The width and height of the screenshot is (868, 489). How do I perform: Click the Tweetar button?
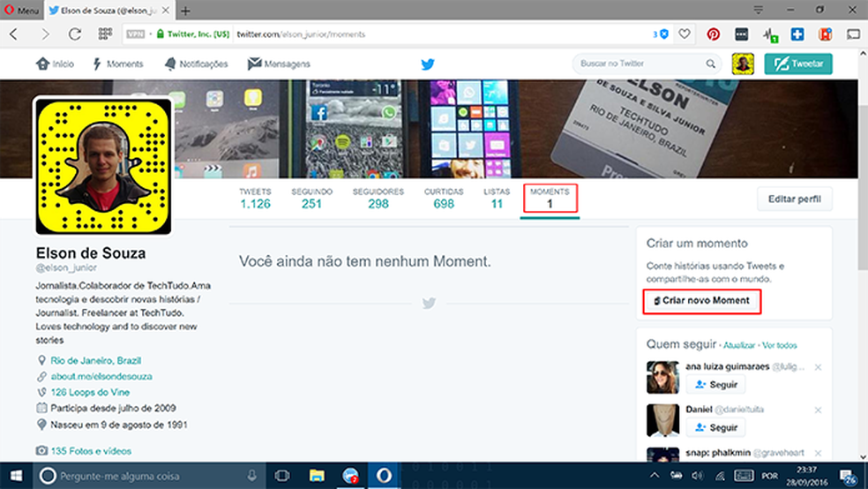[x=798, y=64]
